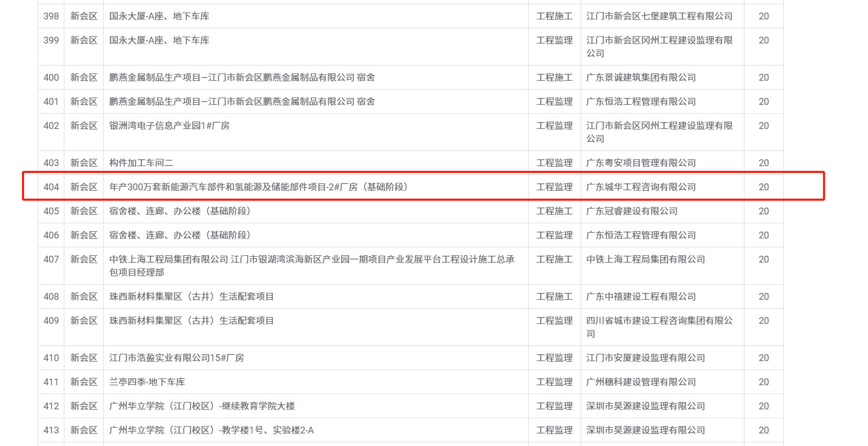Click 新会区 cell in row 411
The height and width of the screenshot is (446, 868).
[84, 382]
